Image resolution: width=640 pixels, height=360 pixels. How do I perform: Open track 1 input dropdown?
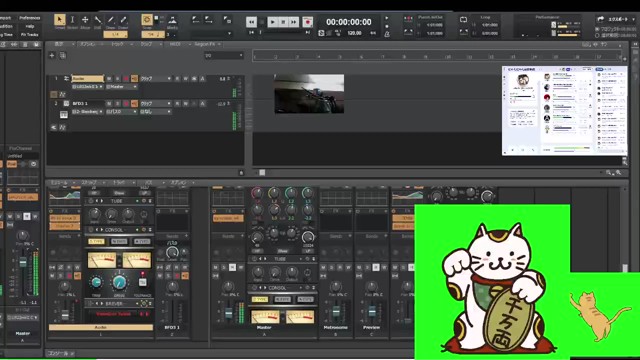(87, 87)
